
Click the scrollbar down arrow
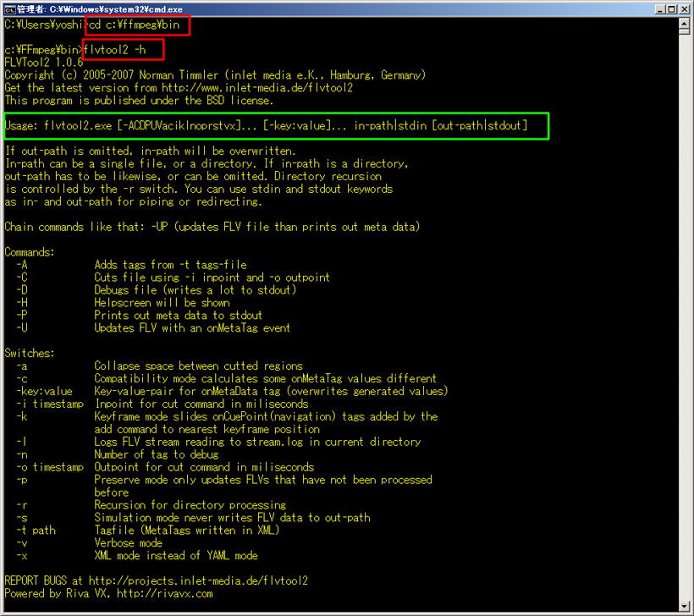(x=684, y=606)
